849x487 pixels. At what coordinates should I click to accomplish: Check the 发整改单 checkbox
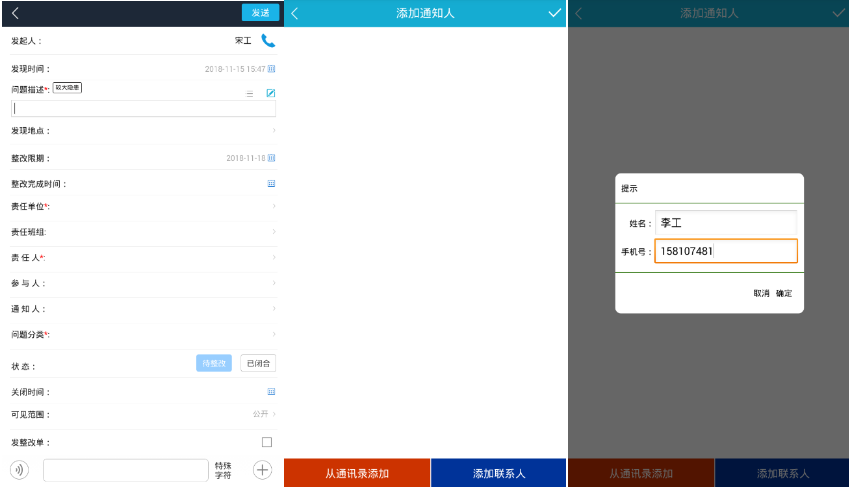(267, 442)
